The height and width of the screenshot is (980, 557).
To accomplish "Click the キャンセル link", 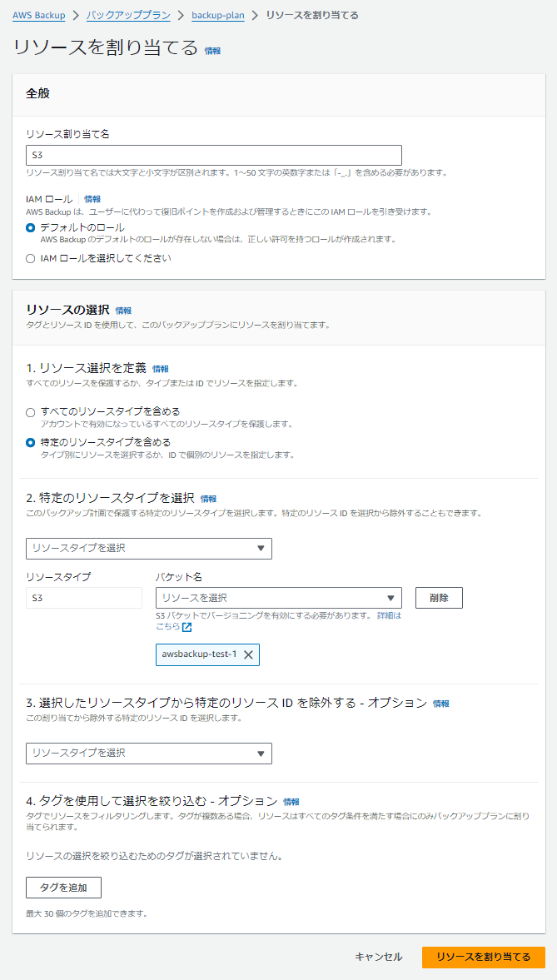I will tap(379, 957).
